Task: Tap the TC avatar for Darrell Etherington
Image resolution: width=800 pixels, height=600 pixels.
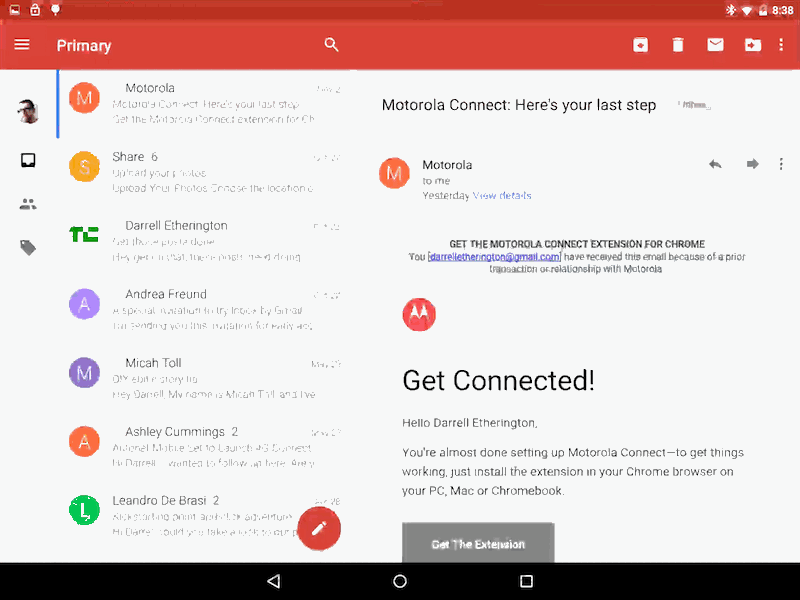Action: [x=84, y=235]
